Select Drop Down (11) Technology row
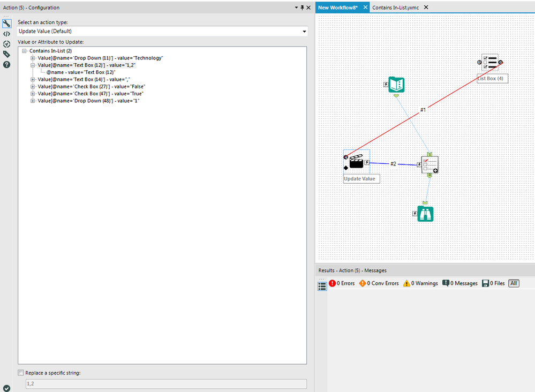The image size is (535, 392). pyautogui.click(x=100, y=58)
